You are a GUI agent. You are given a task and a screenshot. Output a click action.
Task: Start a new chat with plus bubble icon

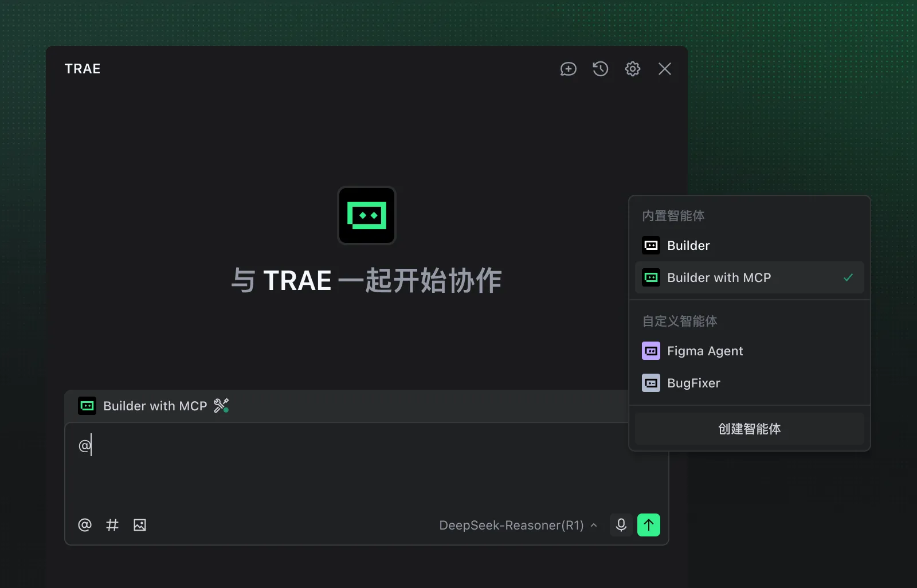point(568,69)
